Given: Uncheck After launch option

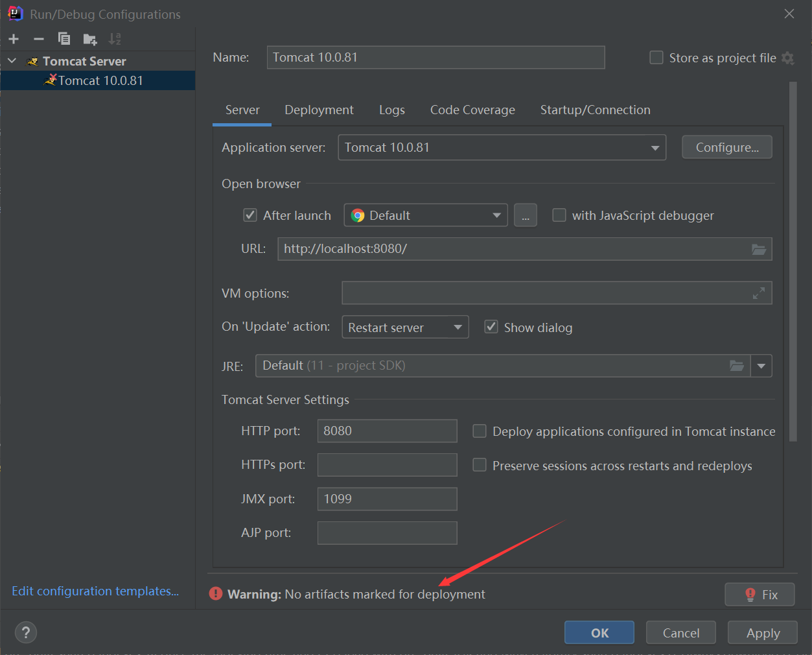Looking at the screenshot, I should [x=250, y=215].
